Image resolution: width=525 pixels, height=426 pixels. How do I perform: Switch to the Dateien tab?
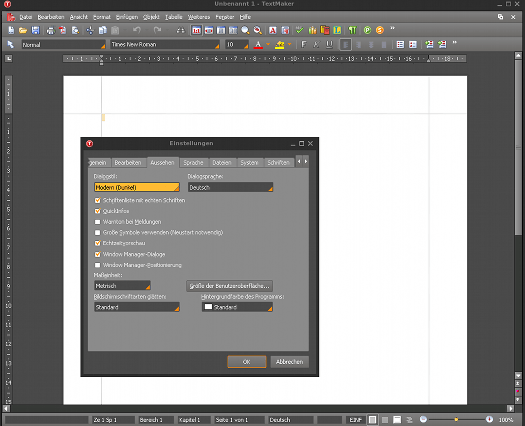222,163
